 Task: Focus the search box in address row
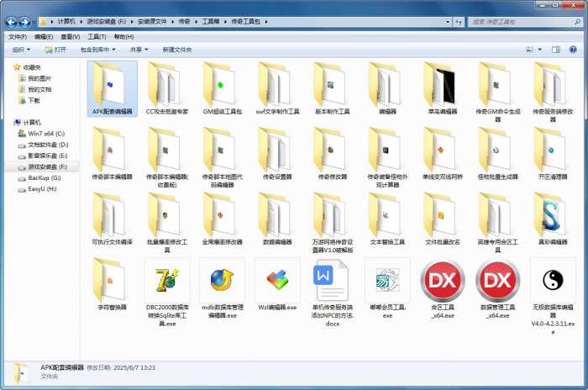point(525,22)
